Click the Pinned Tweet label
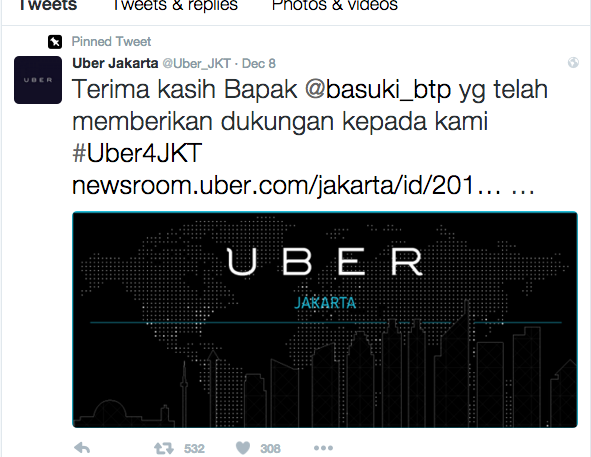Viewport: 591px width, 457px height. coord(111,41)
